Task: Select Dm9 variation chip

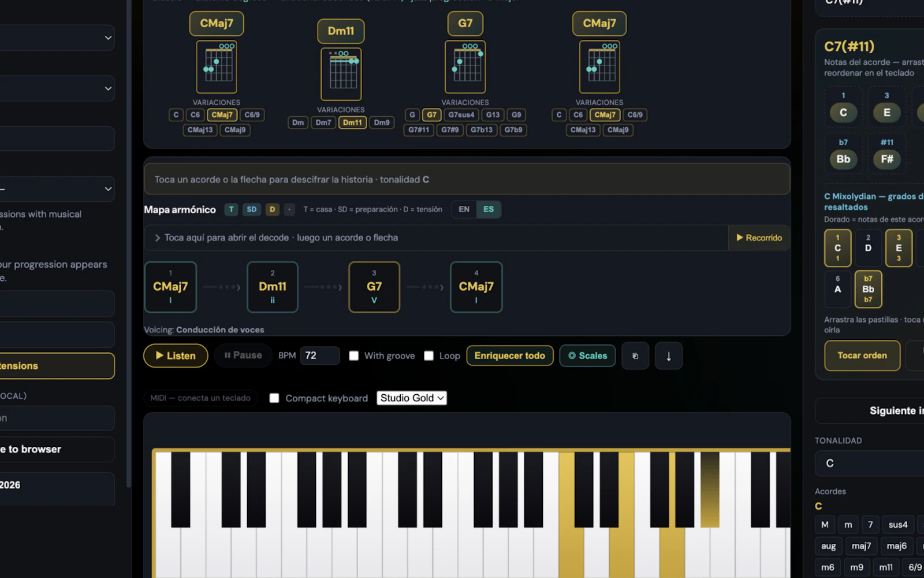Action: (x=382, y=123)
